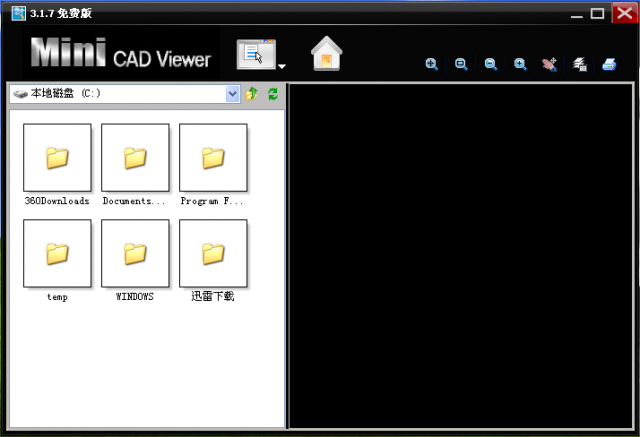Go up one folder level
This screenshot has width=640, height=437.
click(x=251, y=94)
